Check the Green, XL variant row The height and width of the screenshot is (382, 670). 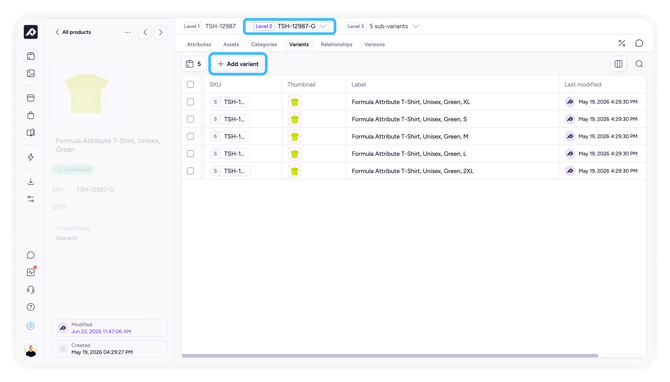click(191, 102)
